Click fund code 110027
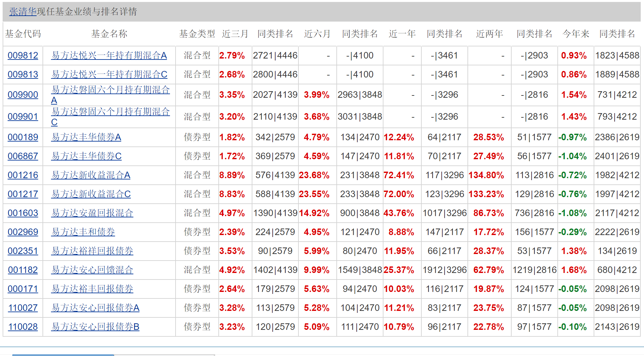Screen dimensions: 644x356 click(23, 308)
